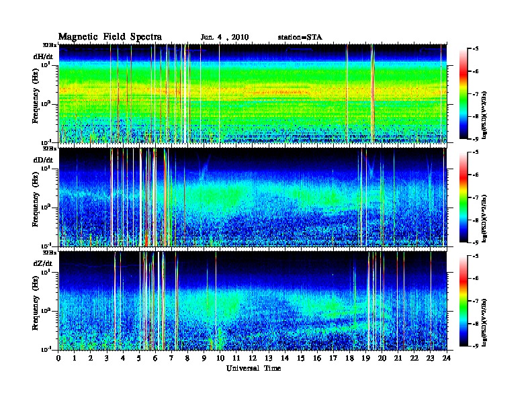The height and width of the screenshot is (411, 532).
Task: Click the "Magnetic Field Spectra" plot title
Action: click(110, 37)
